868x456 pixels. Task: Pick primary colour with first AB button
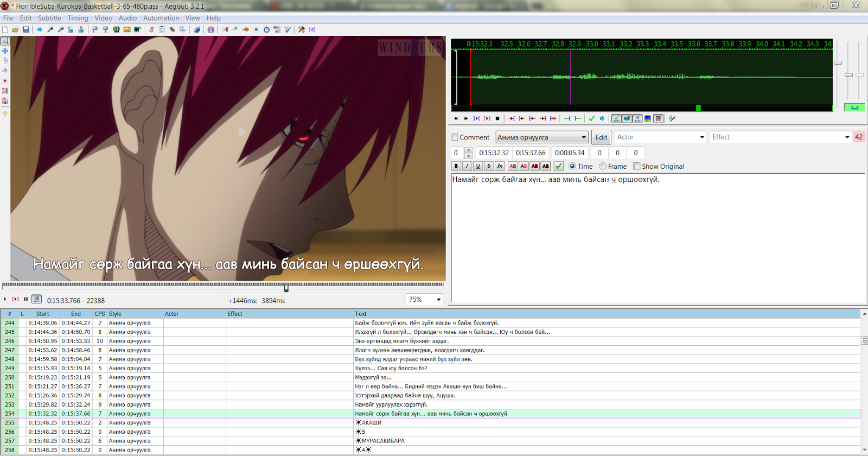click(513, 166)
